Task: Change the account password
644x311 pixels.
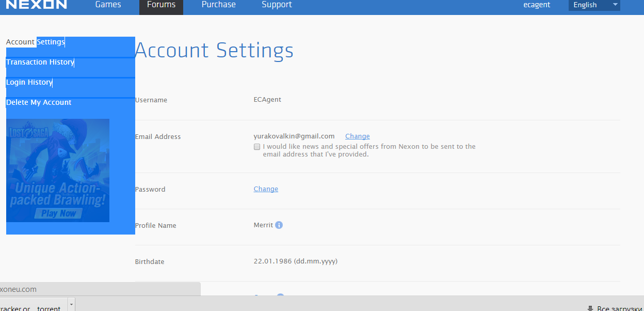Action: click(266, 189)
